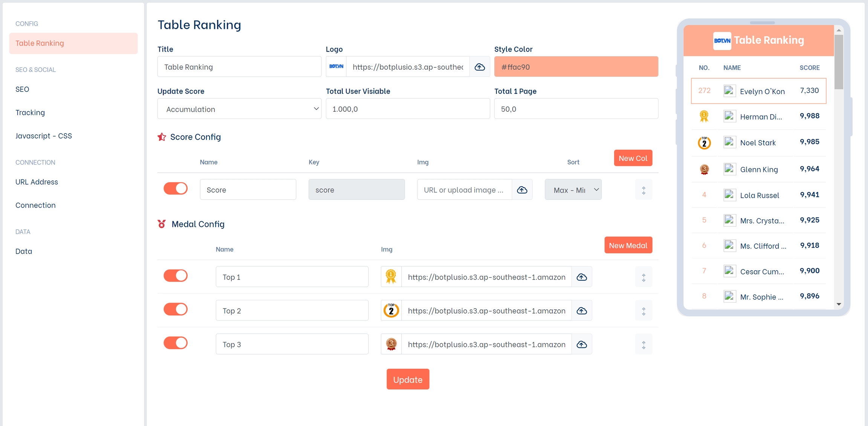Click the Top 3 reorder arrows
Screen dimensions: 868x426
point(643,344)
